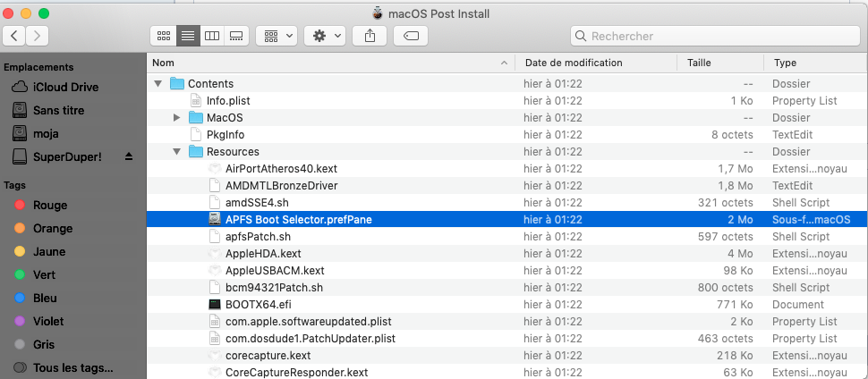Viewport: 868px width, 379px height.
Task: Click the macOS Post Install title icon
Action: tap(378, 13)
